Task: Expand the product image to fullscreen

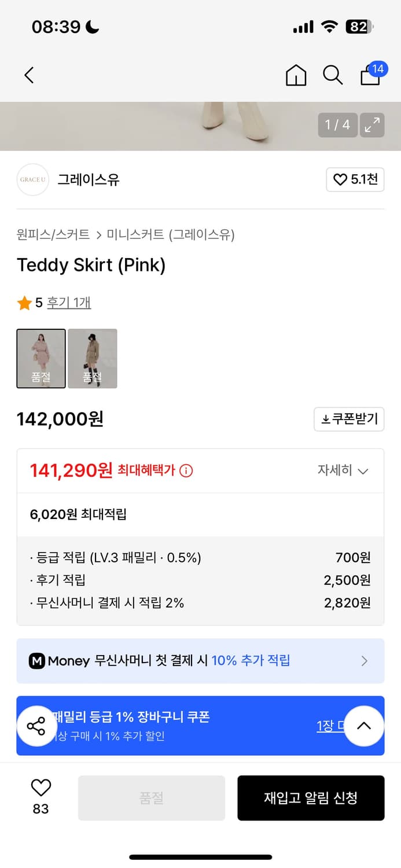Action: click(x=372, y=125)
